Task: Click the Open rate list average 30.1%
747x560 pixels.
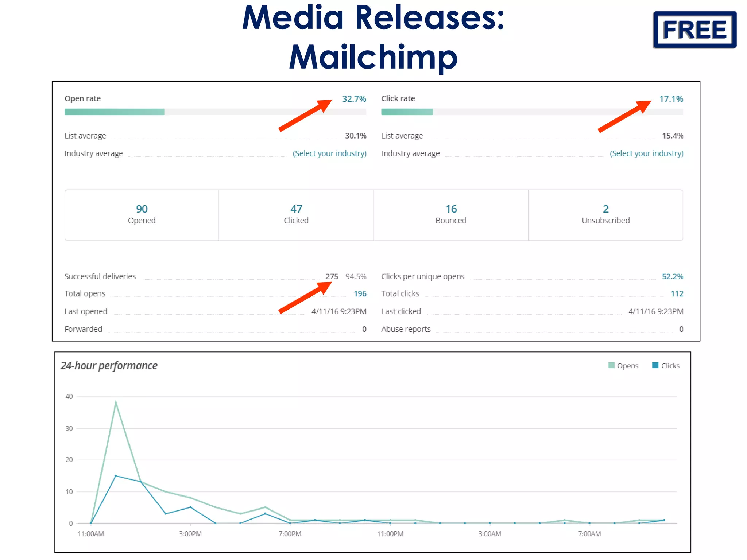Action: (356, 136)
